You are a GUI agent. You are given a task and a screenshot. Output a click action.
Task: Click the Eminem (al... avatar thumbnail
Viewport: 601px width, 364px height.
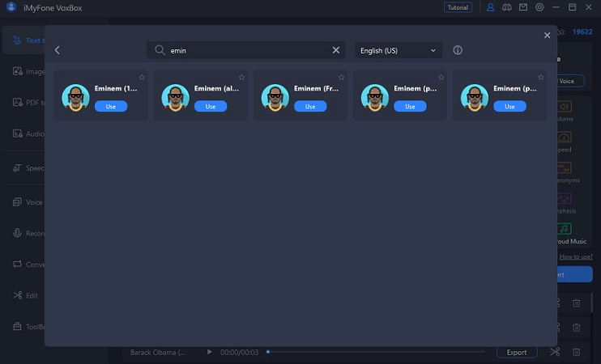point(175,98)
